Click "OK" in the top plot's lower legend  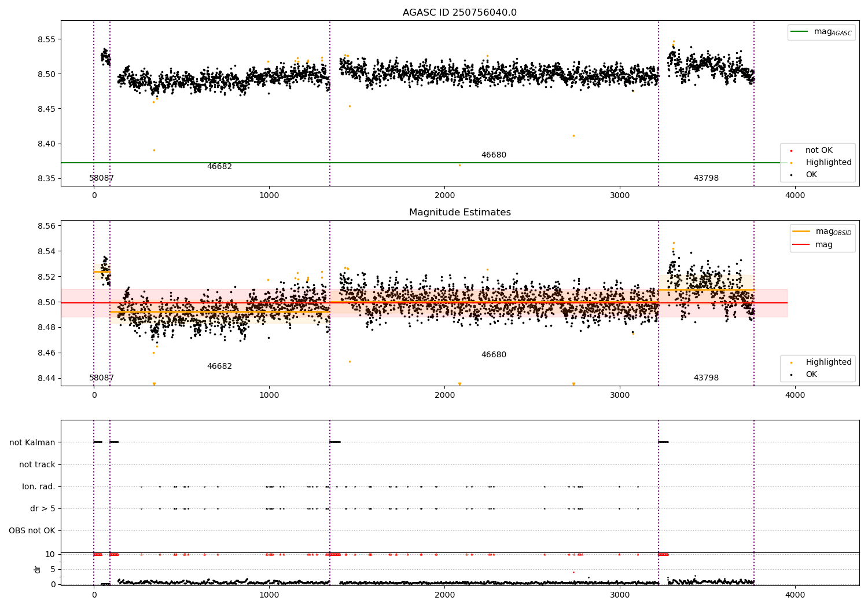pyautogui.click(x=811, y=175)
